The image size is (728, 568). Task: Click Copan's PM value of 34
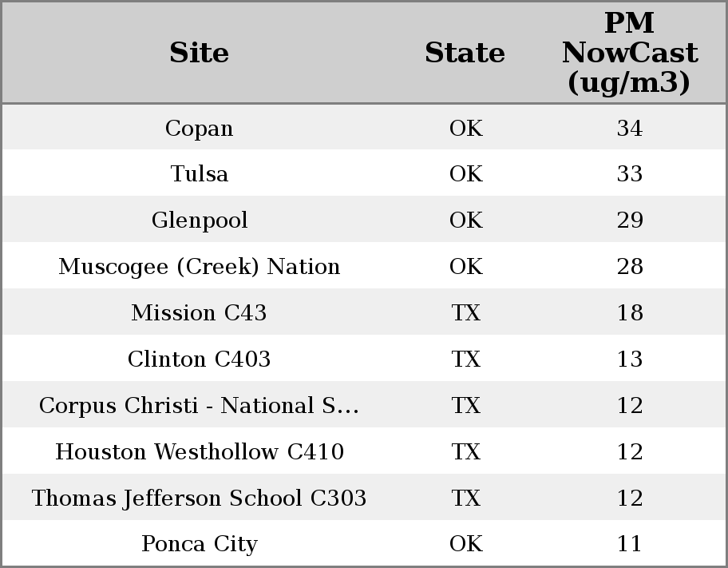[x=629, y=129]
